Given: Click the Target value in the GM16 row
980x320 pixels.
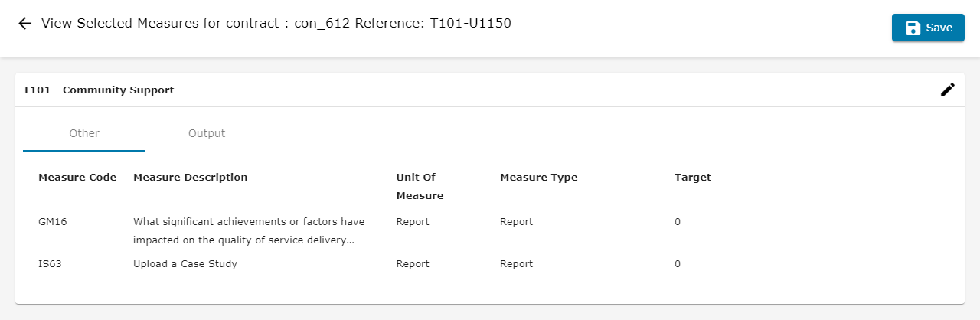Looking at the screenshot, I should (x=678, y=222).
